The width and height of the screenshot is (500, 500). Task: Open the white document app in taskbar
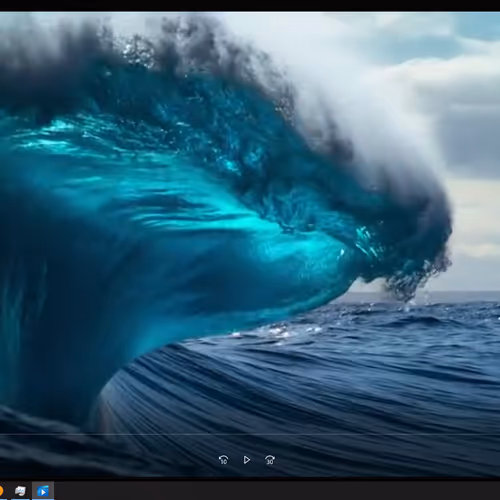click(x=20, y=491)
